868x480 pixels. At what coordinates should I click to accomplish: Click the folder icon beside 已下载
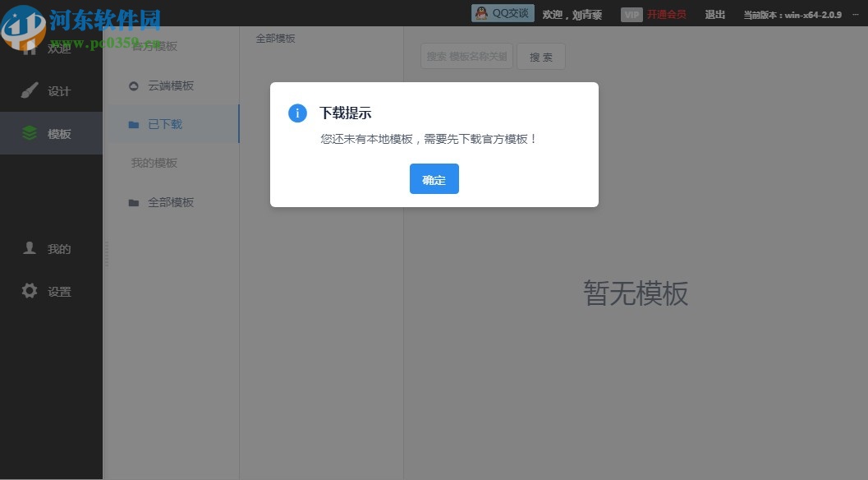[x=133, y=124]
